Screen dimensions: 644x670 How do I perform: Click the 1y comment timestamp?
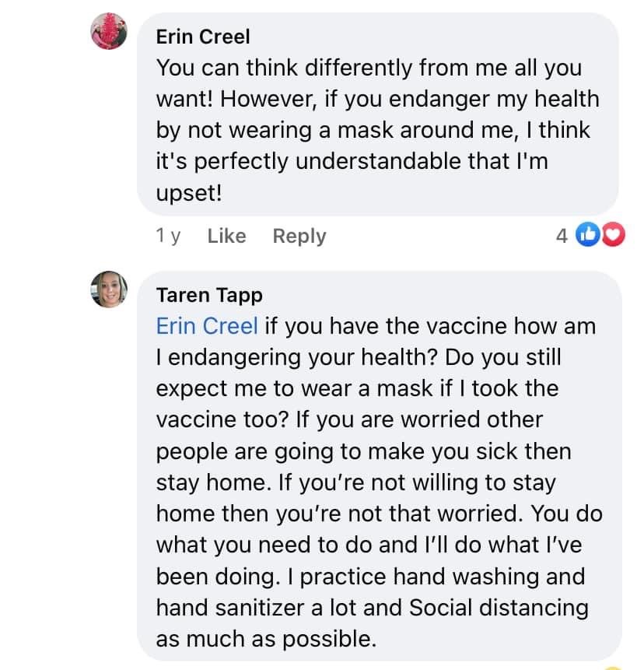(168, 236)
